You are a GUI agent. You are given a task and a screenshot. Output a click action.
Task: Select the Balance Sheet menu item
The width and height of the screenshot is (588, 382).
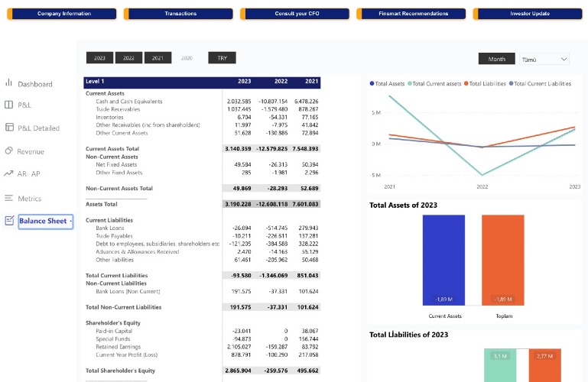45,221
